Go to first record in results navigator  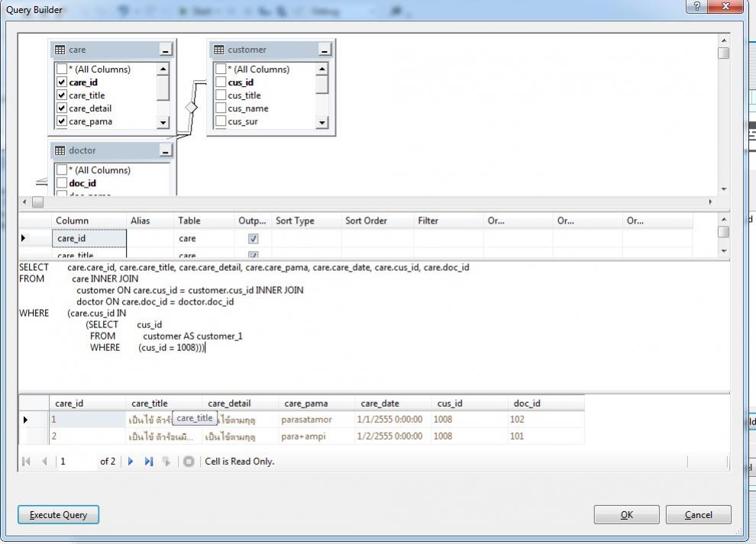tap(27, 462)
